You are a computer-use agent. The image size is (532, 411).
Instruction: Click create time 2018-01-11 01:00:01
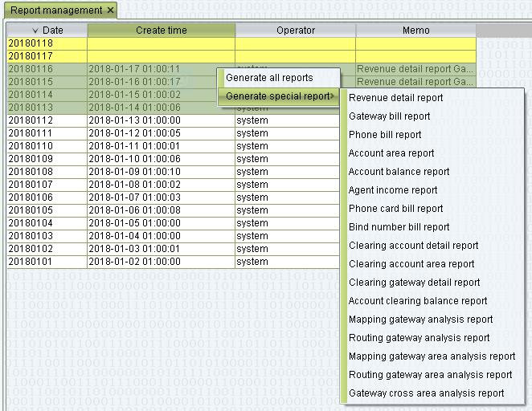tap(162, 146)
